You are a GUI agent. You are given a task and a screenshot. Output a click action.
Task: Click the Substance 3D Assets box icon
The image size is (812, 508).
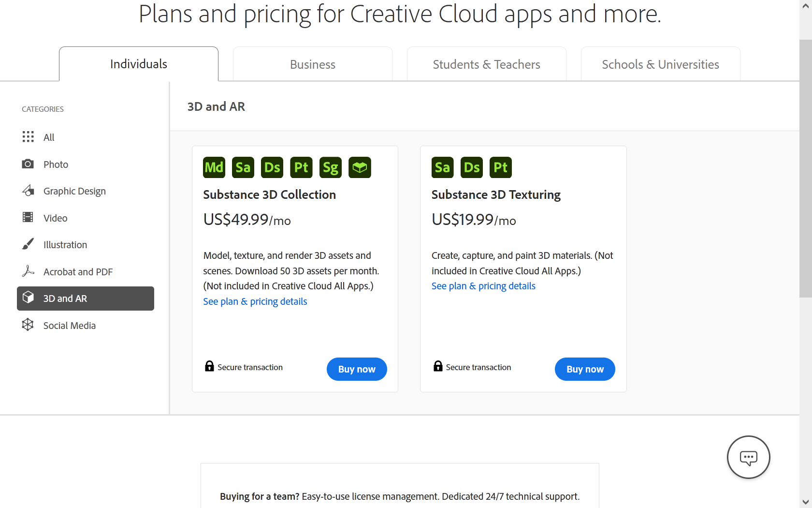point(360,167)
